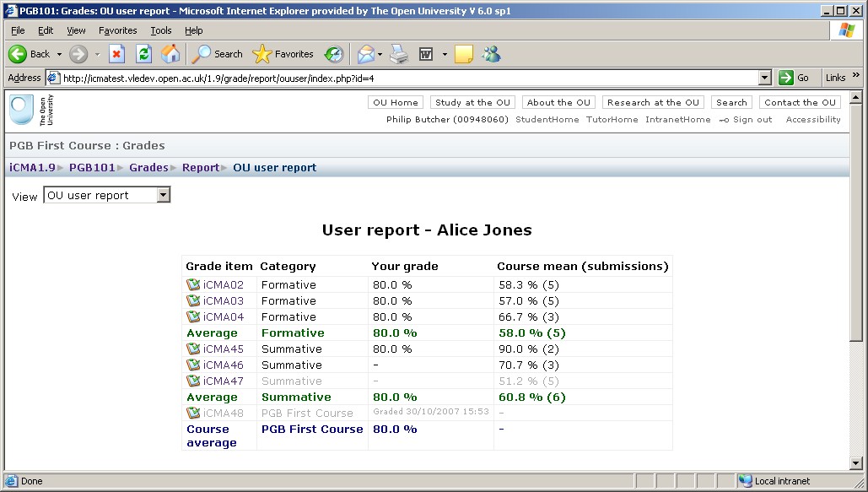Open the Edit button dropdown arrow
This screenshot has height=492, width=868.
pyautogui.click(x=444, y=54)
